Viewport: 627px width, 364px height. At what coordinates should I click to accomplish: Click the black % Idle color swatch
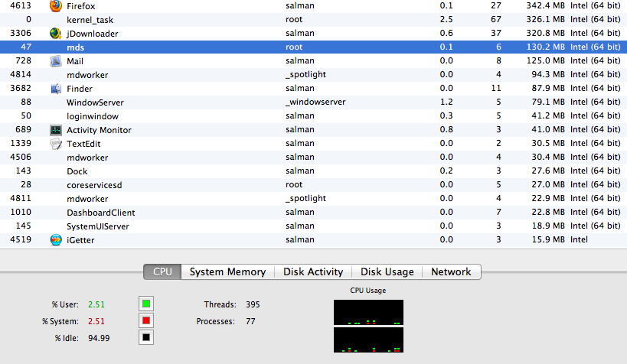(x=146, y=337)
